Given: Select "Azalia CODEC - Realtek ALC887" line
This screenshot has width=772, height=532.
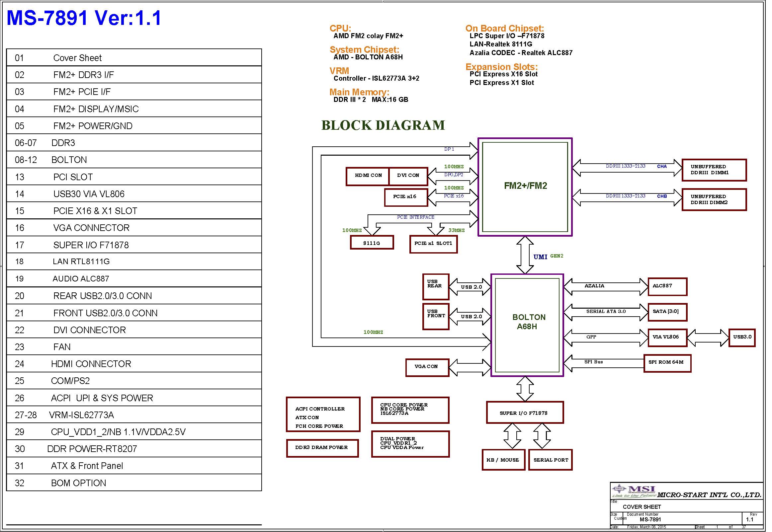Looking at the screenshot, I should (521, 53).
